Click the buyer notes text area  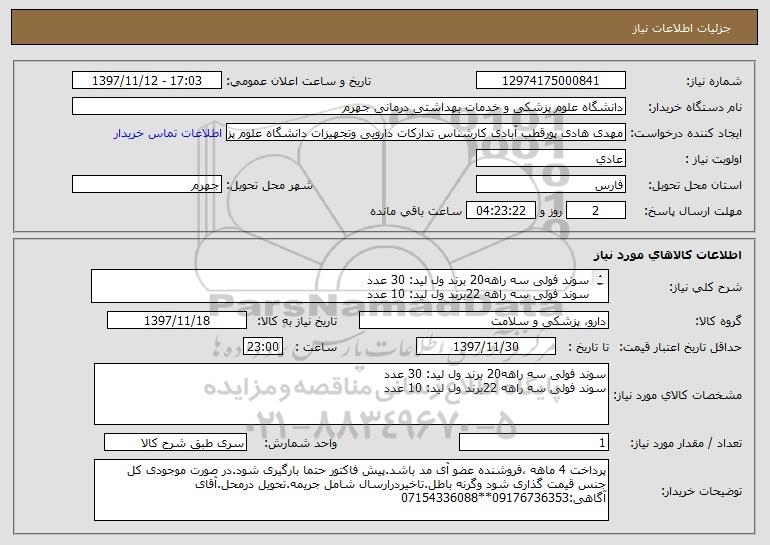(x=351, y=490)
